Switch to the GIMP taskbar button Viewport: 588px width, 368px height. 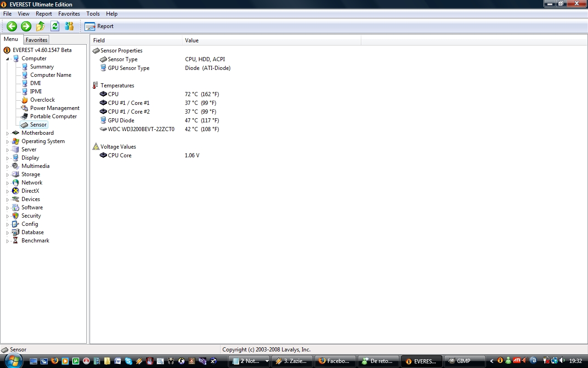tap(465, 361)
